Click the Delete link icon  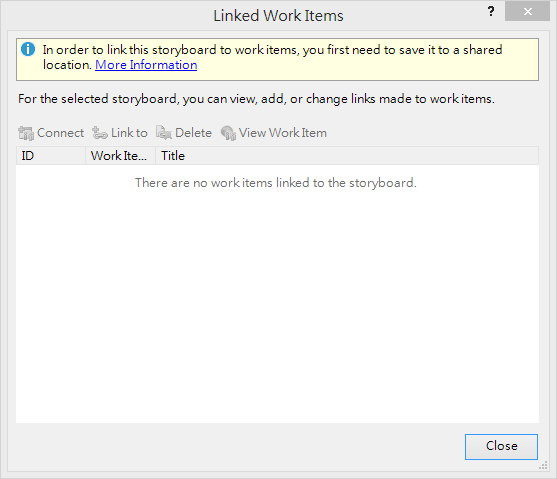tap(164, 133)
